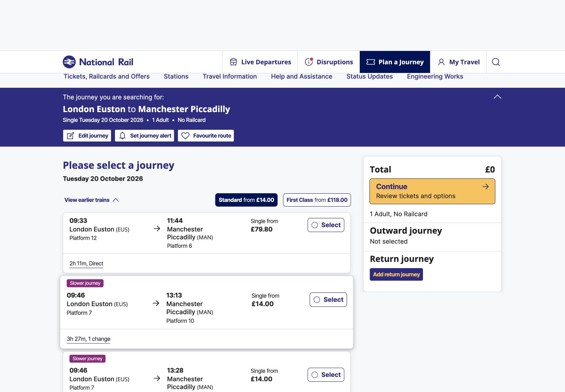
Task: Open Help and Assistance menu
Action: pos(302,76)
